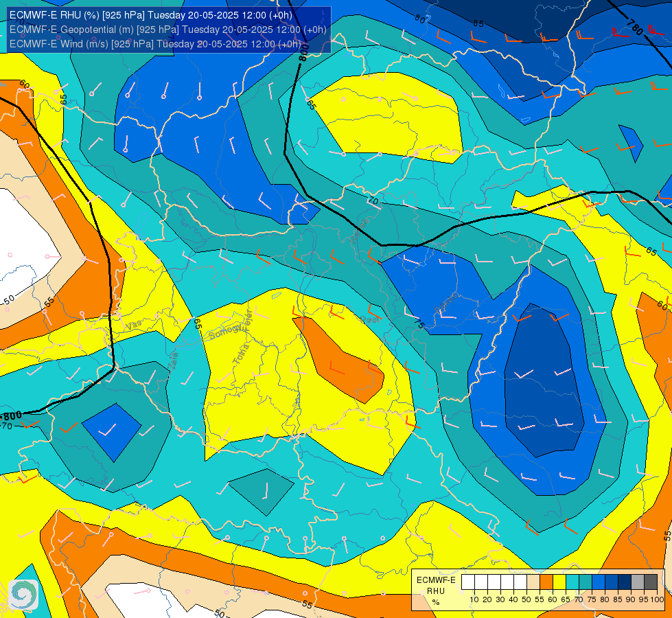Click the Zala county label
This screenshot has width=672, height=618.
point(174,360)
